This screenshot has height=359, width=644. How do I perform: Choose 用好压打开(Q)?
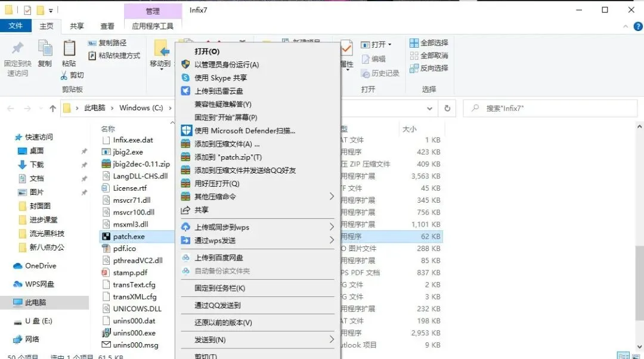coord(258,183)
